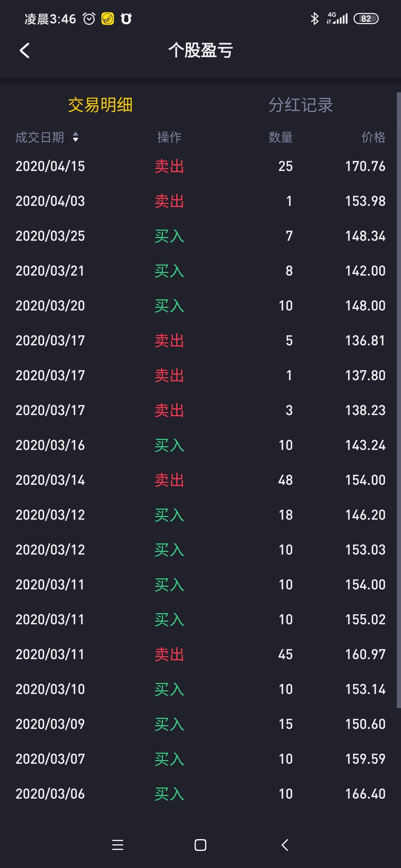
Task: Tap the 买入 label on 2020/03/25 row
Action: pos(169,236)
